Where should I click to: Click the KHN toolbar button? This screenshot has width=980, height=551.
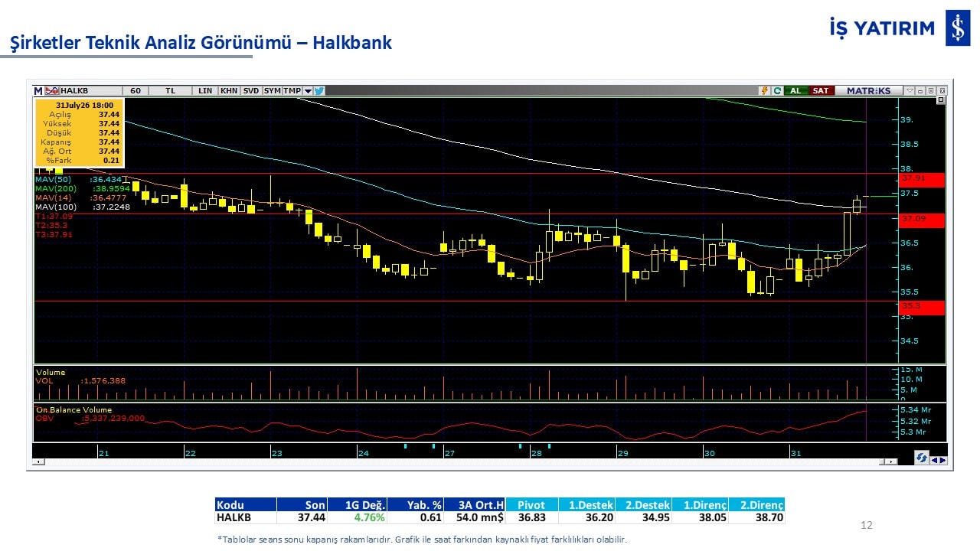(x=229, y=90)
